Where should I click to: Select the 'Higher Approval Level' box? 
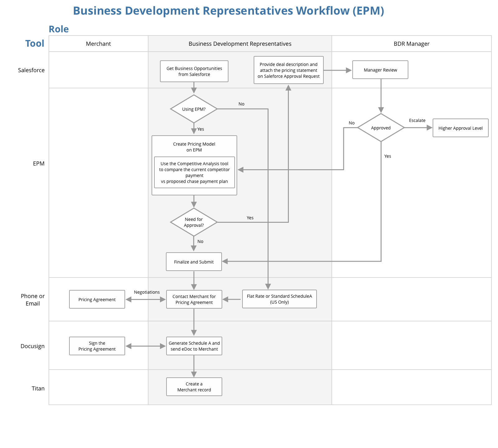(x=460, y=128)
